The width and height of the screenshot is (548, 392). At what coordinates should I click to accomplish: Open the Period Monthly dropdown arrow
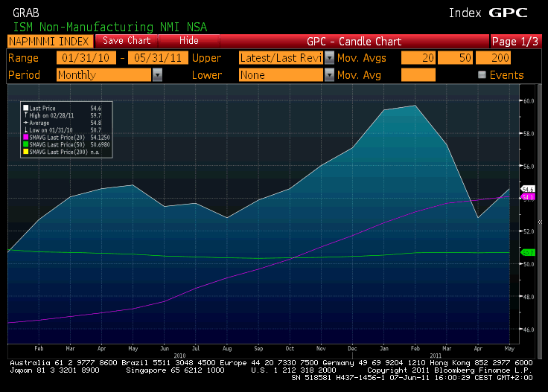pos(157,75)
